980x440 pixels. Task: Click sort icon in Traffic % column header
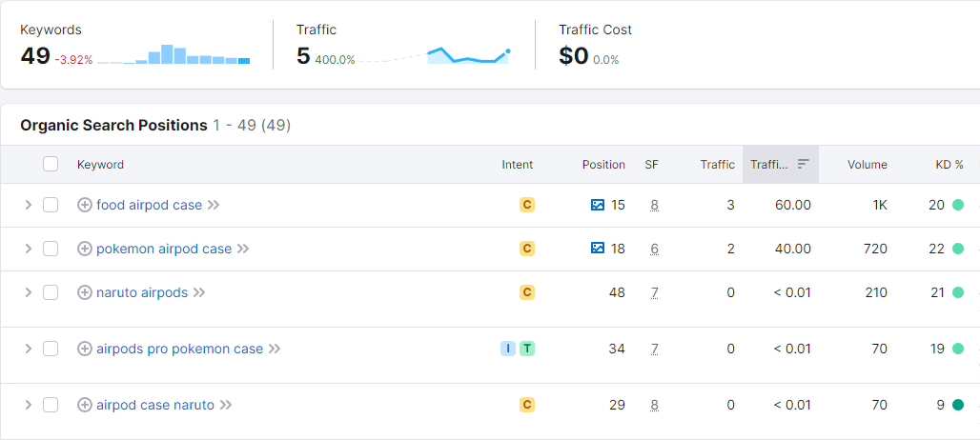[x=803, y=164]
